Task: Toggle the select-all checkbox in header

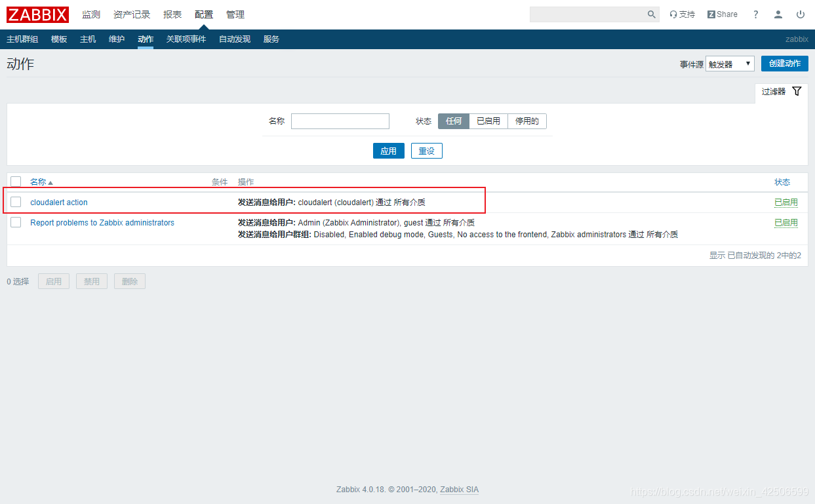Action: tap(16, 182)
